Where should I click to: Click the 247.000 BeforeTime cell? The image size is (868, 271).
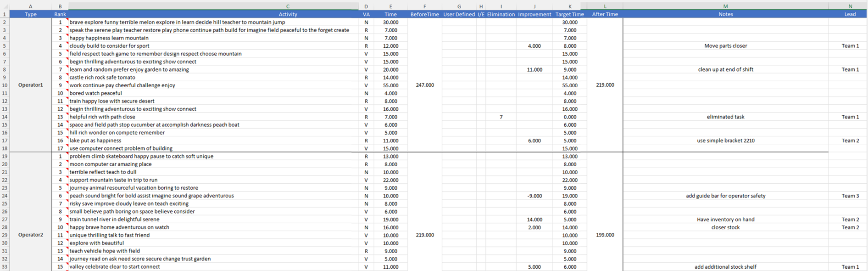coord(424,85)
